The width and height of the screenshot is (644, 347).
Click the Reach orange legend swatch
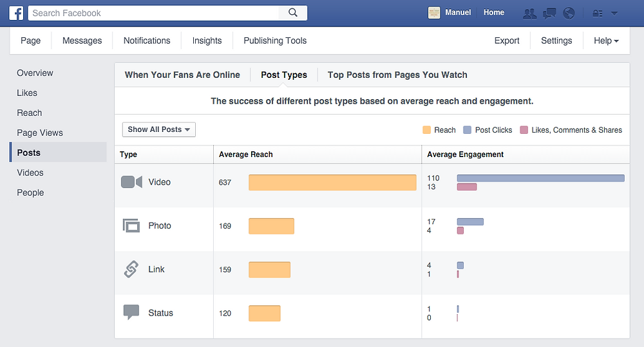(427, 130)
